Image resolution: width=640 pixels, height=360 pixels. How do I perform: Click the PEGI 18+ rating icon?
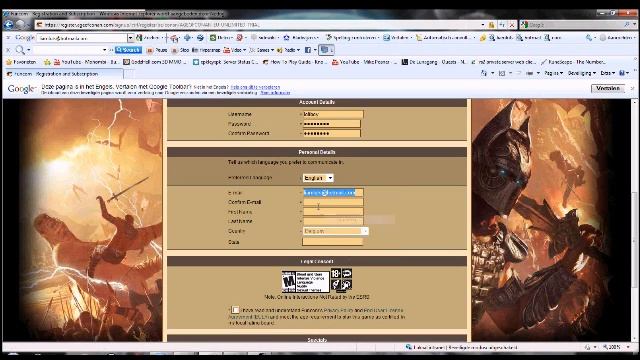[336, 273]
